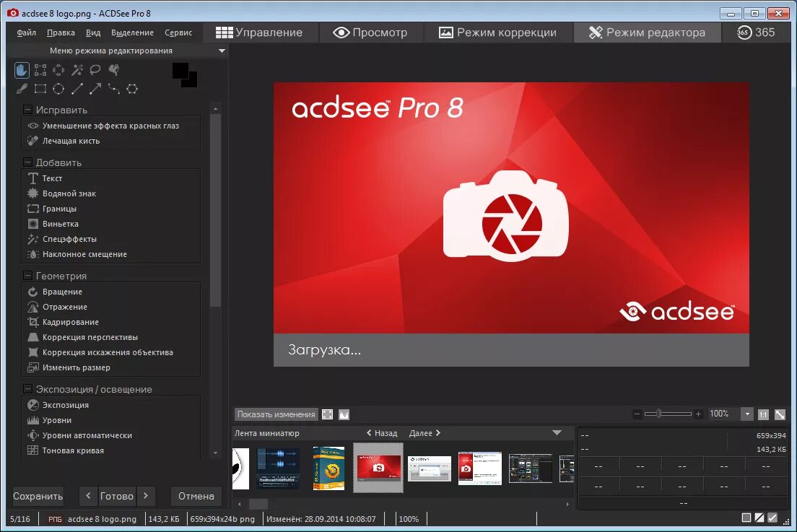Click the Сохранить button

pos(38,496)
